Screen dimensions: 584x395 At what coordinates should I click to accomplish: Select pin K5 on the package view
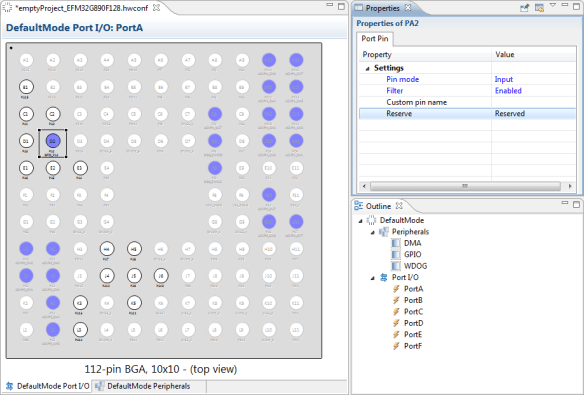click(134, 303)
